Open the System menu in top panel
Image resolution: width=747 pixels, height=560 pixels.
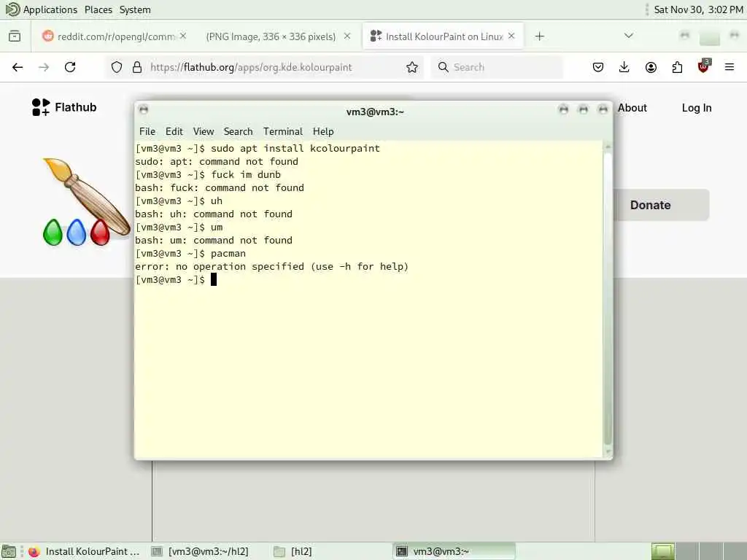pyautogui.click(x=135, y=9)
